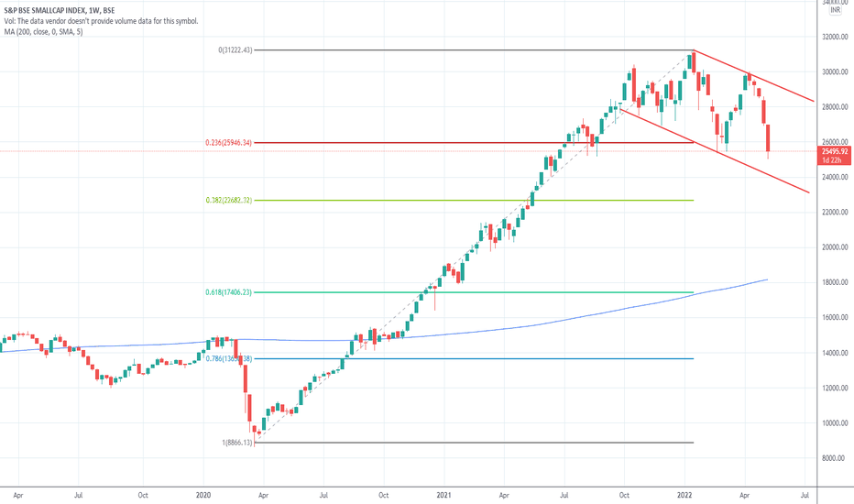This screenshot has height=504, width=854.
Task: Click the 20000.00 price axis label
Action: 835,247
